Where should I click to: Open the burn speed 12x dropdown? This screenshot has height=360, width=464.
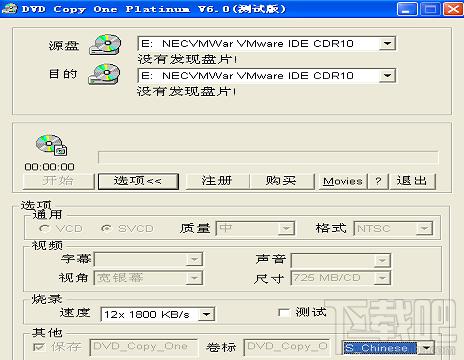click(x=207, y=314)
